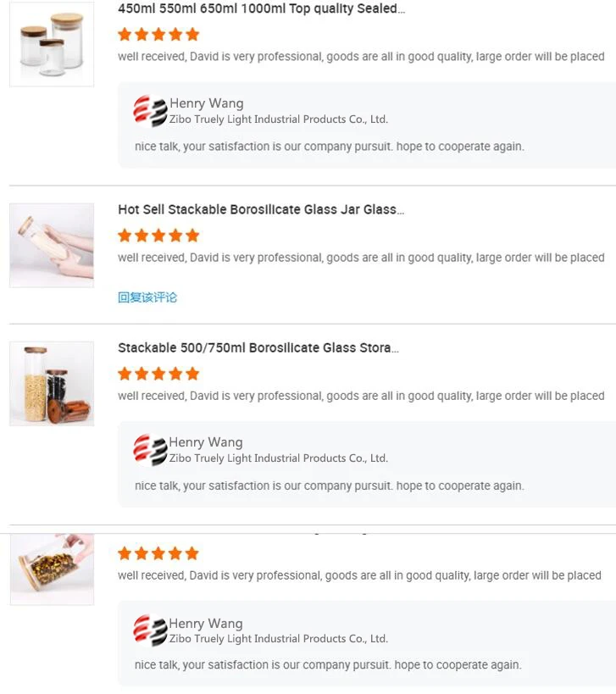The image size is (616, 694).
Task: Click company logo in second Henry Wang reply
Action: pyautogui.click(x=150, y=450)
